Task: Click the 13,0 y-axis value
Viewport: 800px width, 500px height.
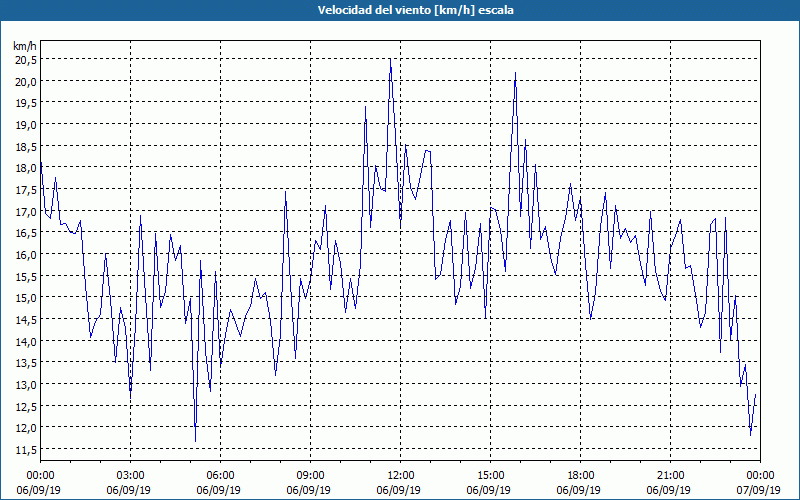Action: [x=27, y=385]
